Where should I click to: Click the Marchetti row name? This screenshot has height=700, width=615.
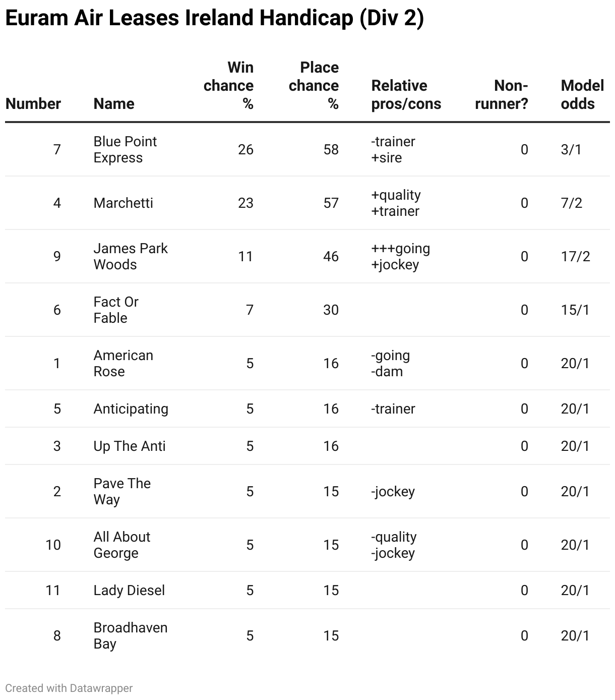click(x=124, y=203)
